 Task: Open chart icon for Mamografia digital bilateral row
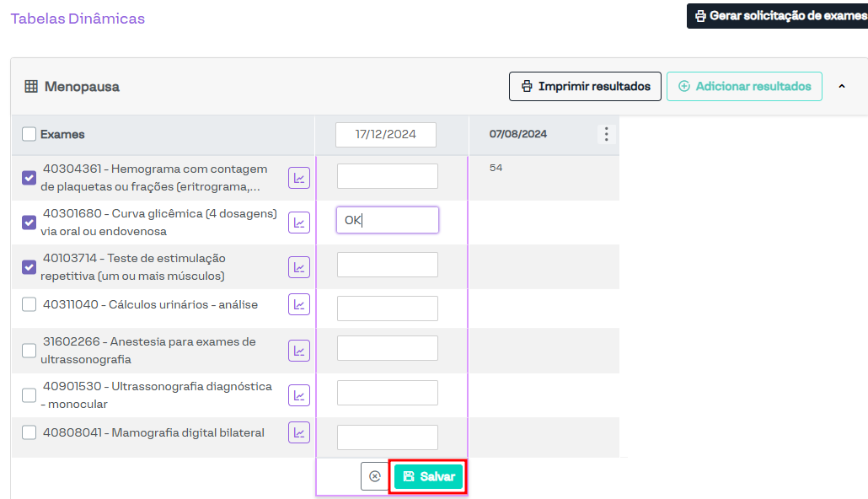(299, 433)
